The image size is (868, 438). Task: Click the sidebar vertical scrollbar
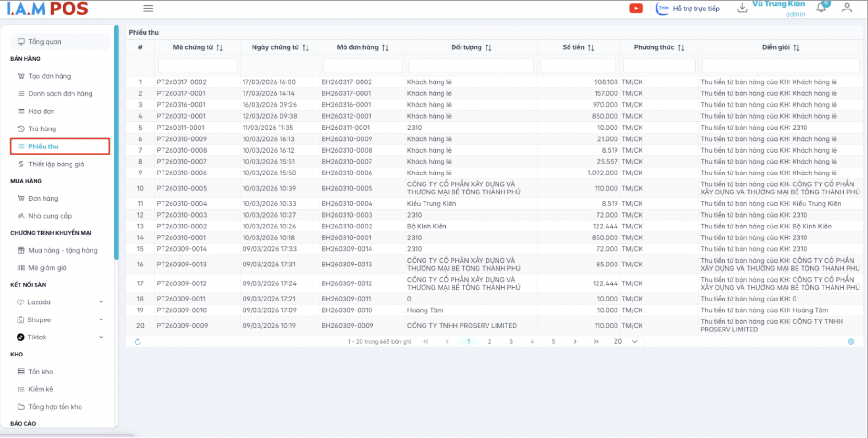[x=116, y=142]
